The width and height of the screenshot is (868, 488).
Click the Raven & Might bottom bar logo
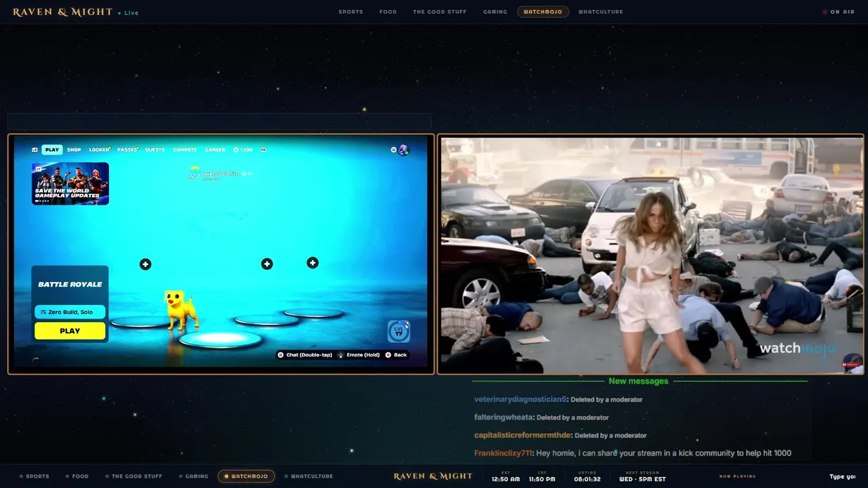pos(433,476)
